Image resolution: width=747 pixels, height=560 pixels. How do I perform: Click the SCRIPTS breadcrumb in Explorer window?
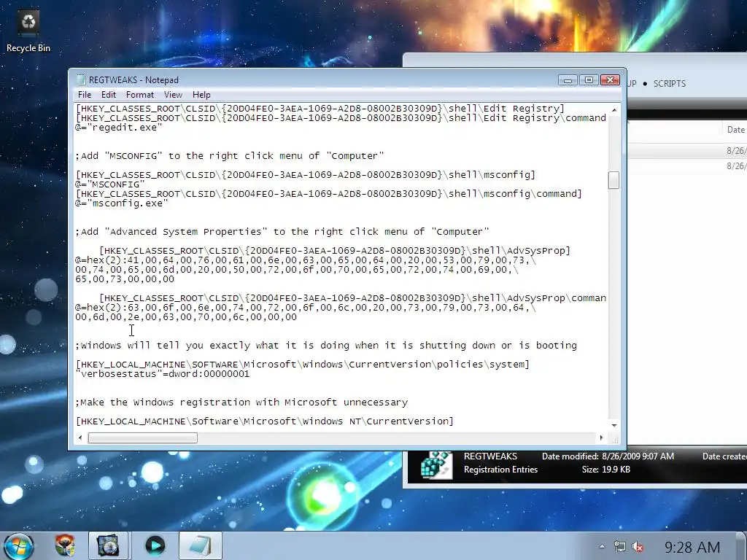[x=670, y=83]
